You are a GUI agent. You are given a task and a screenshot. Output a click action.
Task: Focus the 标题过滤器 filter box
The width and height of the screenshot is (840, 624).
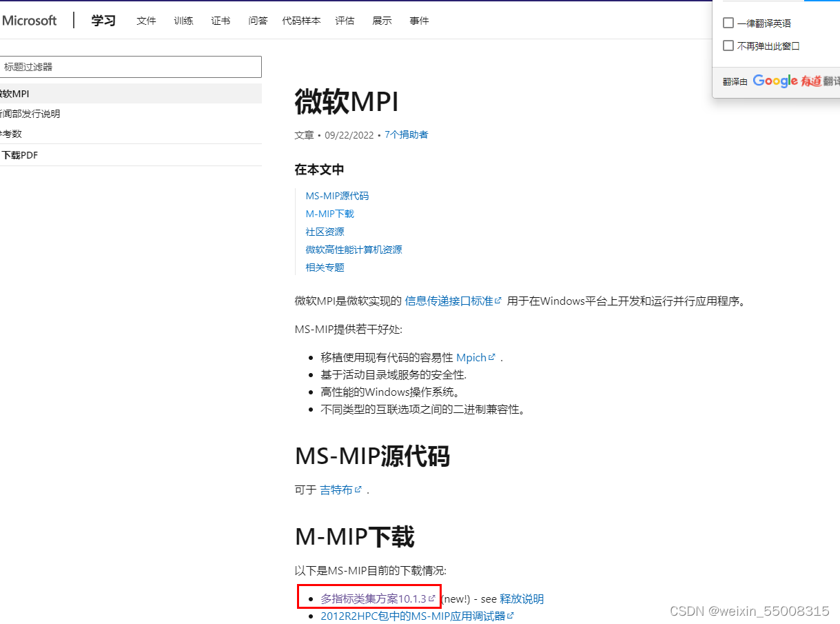point(130,67)
